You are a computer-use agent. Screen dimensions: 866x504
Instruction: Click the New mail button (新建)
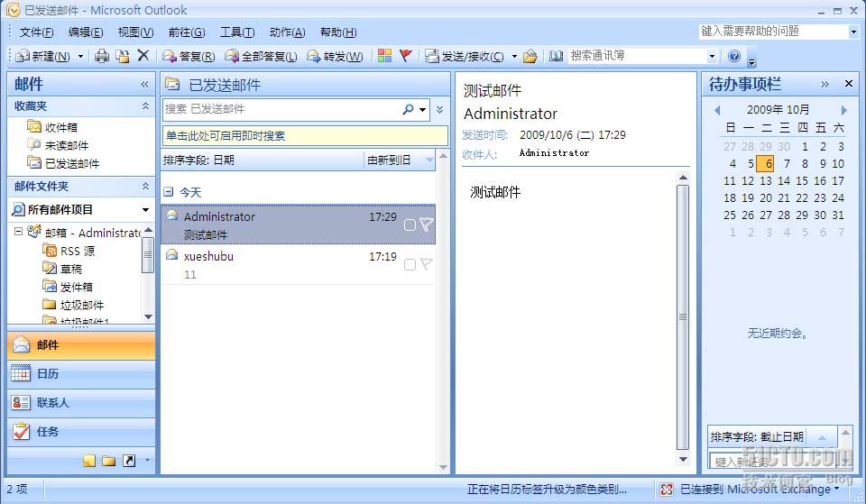[42, 56]
